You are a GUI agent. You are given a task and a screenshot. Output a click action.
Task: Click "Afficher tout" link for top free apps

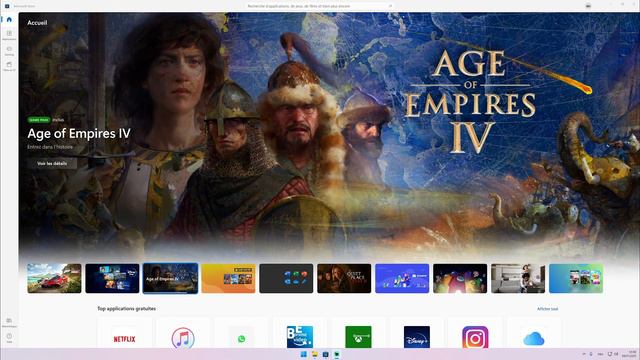point(547,309)
